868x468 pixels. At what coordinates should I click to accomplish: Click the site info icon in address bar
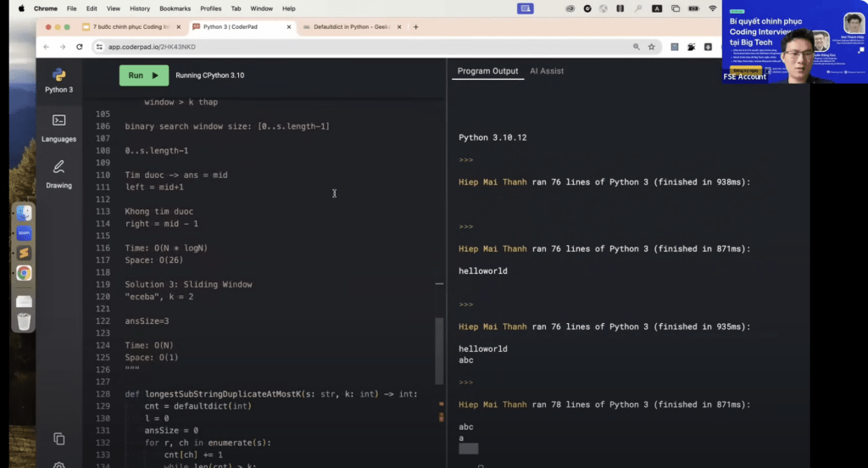(99, 47)
